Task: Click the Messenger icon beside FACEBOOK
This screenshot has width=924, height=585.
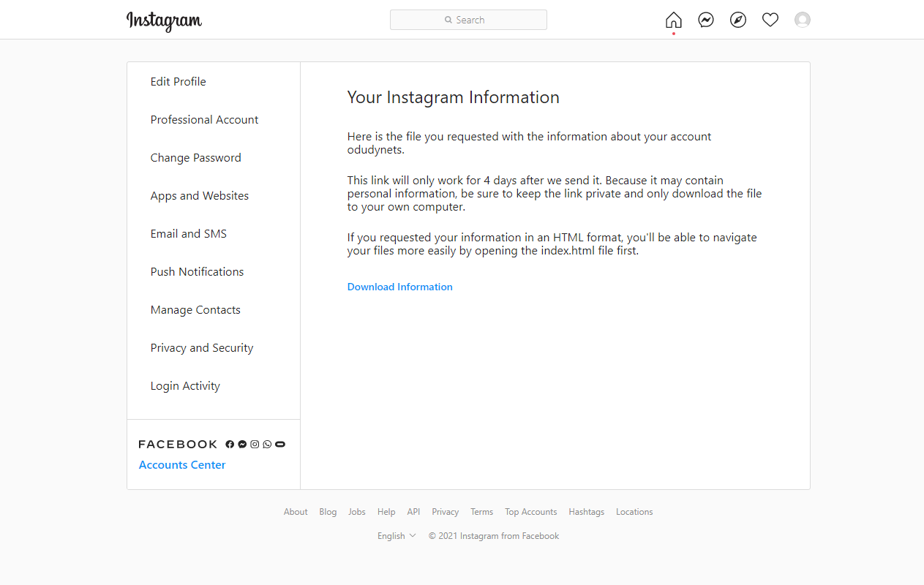Action: (242, 445)
